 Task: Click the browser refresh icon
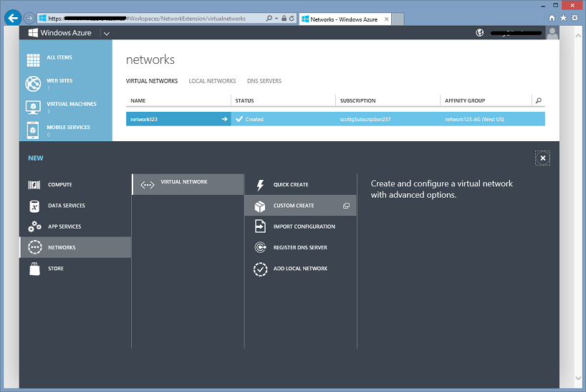(292, 19)
